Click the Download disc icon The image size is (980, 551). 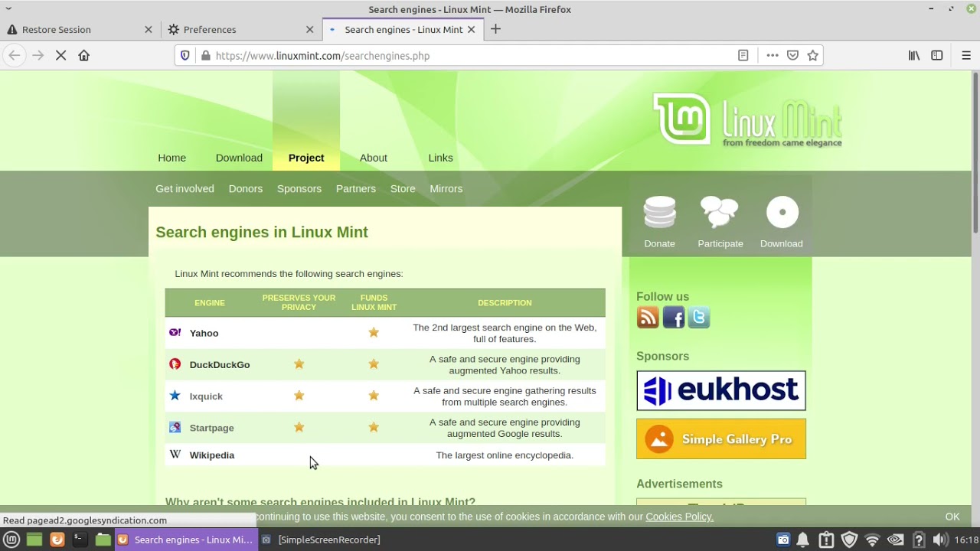click(x=782, y=213)
